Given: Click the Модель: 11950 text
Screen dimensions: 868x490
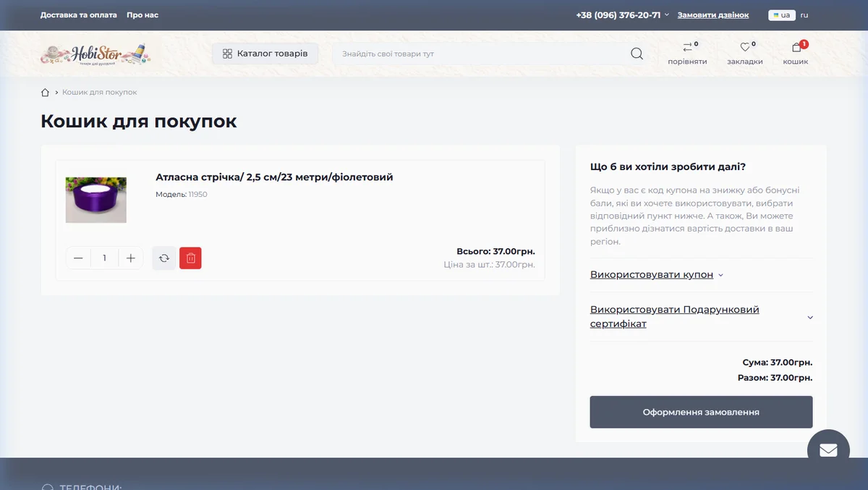Looking at the screenshot, I should pos(182,195).
